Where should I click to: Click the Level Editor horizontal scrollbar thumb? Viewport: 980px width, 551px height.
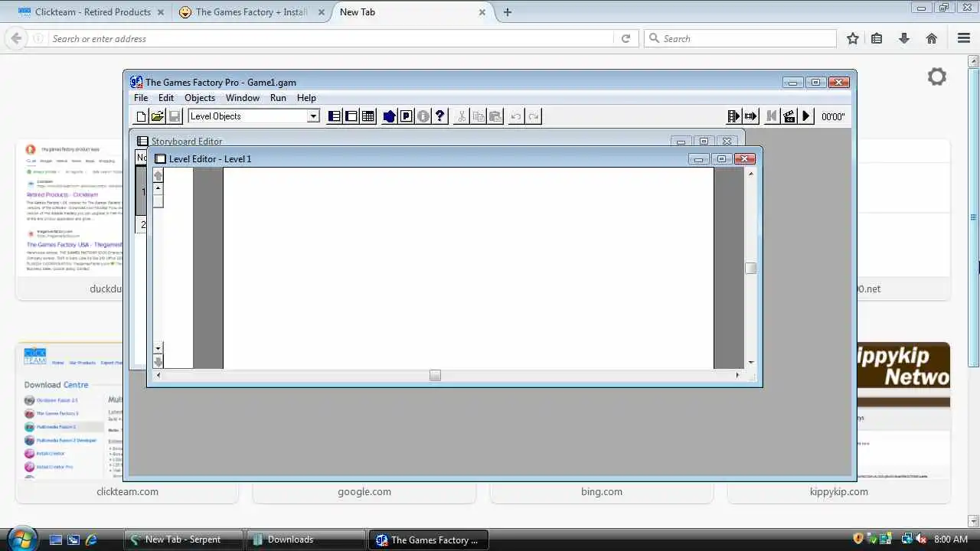(x=435, y=375)
